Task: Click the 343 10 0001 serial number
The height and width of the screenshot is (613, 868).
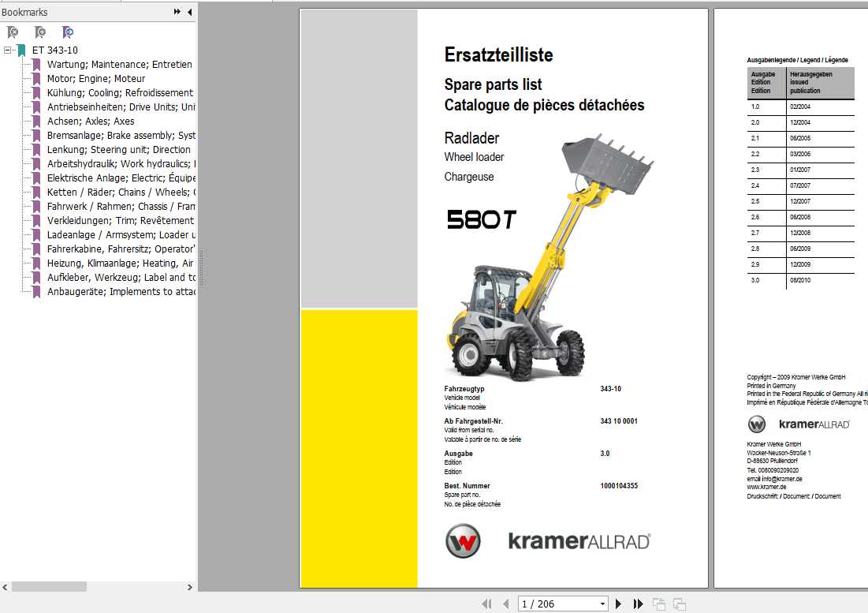Action: [619, 421]
